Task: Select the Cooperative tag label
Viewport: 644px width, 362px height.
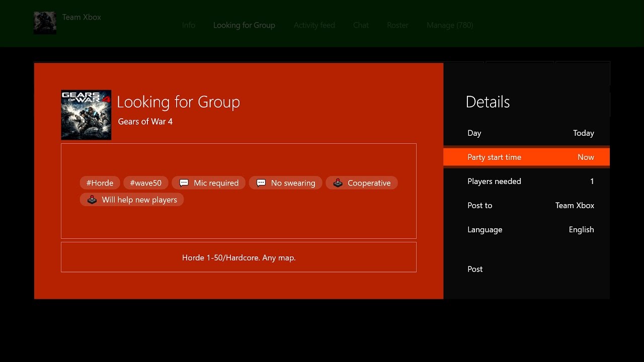Action: pyautogui.click(x=369, y=183)
